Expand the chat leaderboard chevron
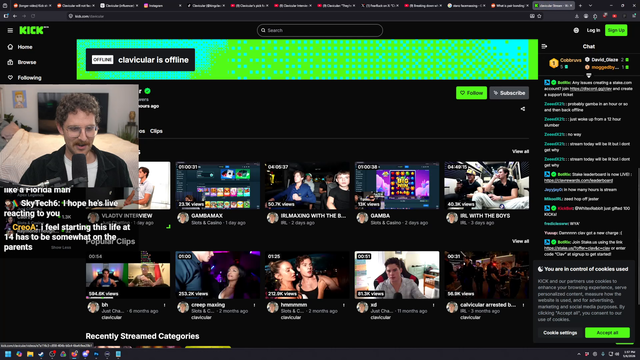The image size is (640, 360). 589,76
